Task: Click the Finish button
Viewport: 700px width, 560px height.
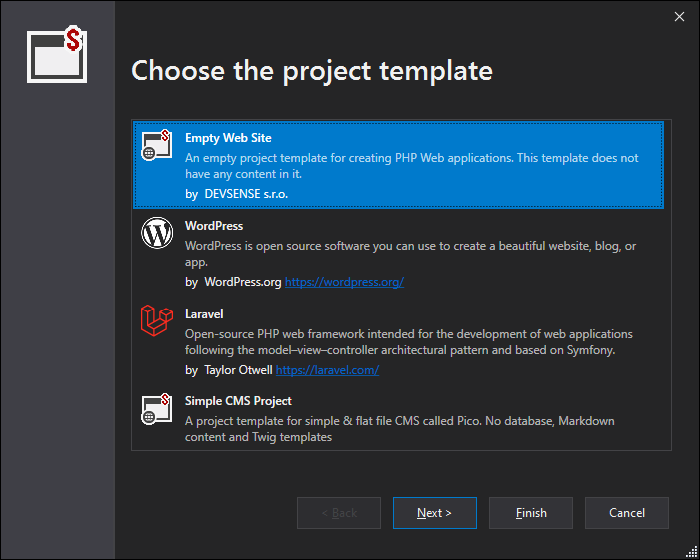Action: (x=531, y=513)
